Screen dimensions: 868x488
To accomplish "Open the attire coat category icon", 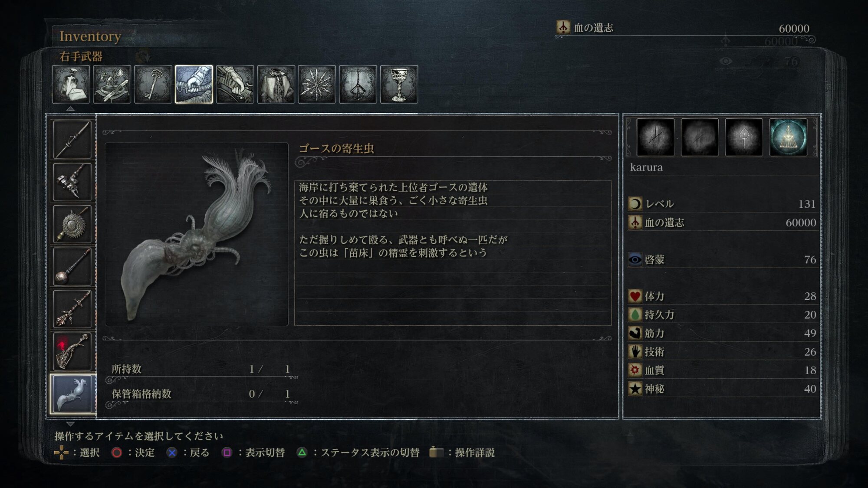I will point(276,84).
